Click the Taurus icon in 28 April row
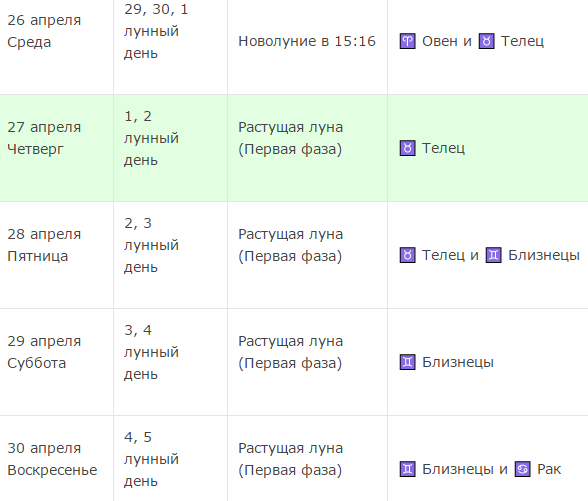The width and height of the screenshot is (588, 501). coord(407,255)
